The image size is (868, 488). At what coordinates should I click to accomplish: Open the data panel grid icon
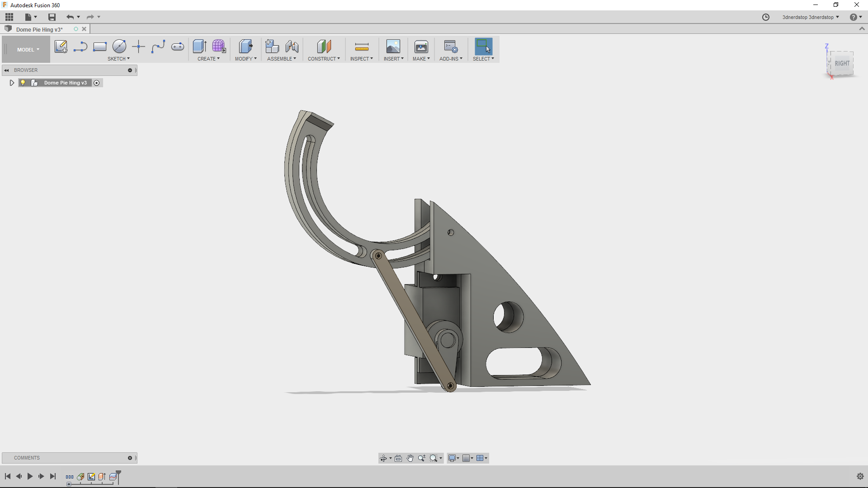point(9,17)
